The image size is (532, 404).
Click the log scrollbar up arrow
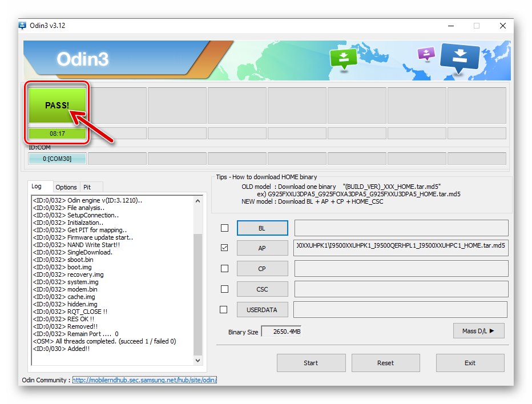click(198, 201)
